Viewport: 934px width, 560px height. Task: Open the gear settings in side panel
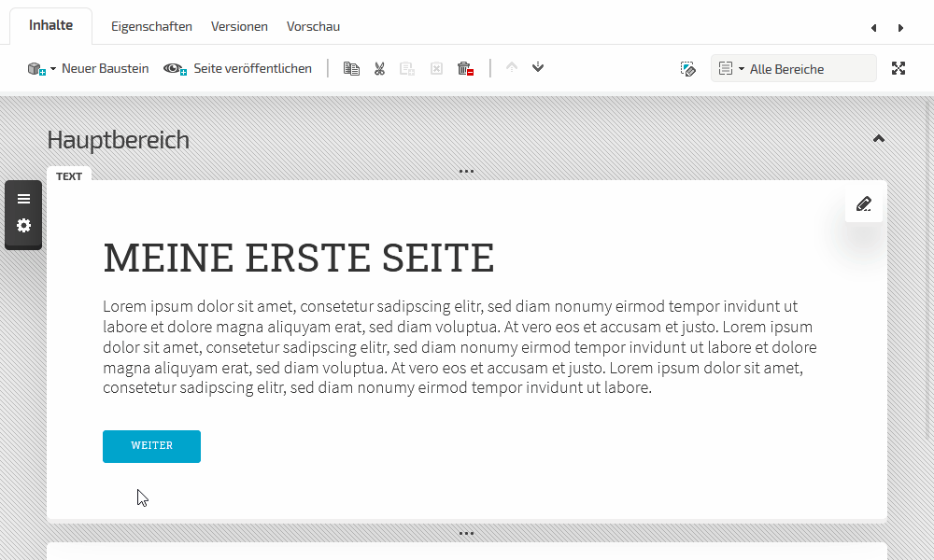tap(23, 226)
